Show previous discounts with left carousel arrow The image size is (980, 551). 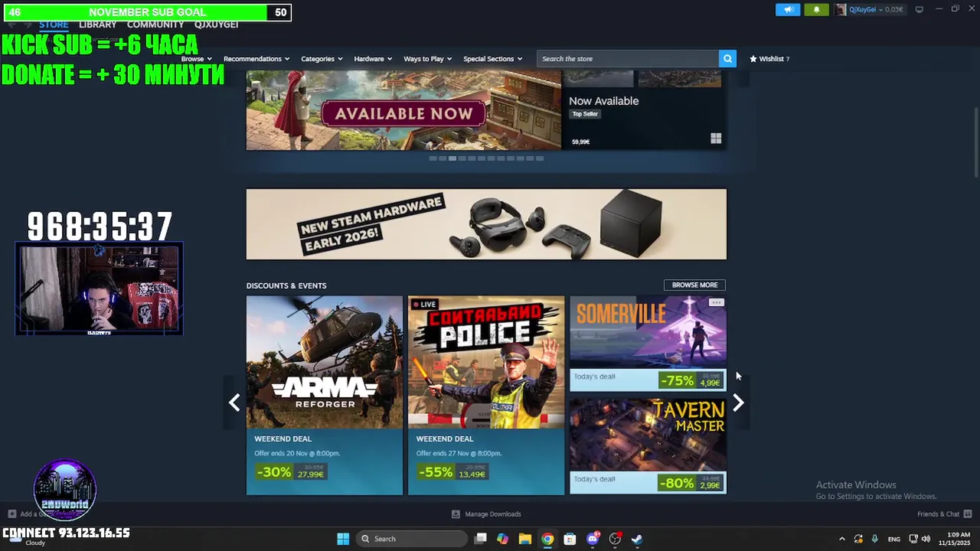click(x=234, y=403)
